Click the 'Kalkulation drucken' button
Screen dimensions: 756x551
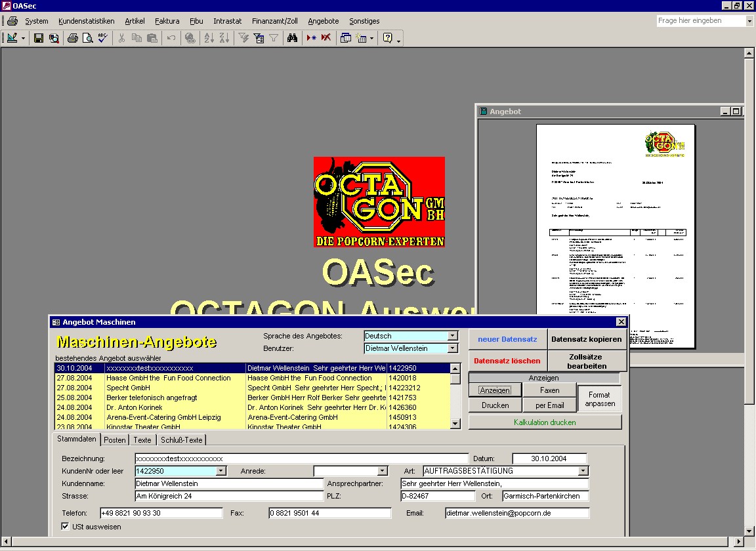(545, 422)
